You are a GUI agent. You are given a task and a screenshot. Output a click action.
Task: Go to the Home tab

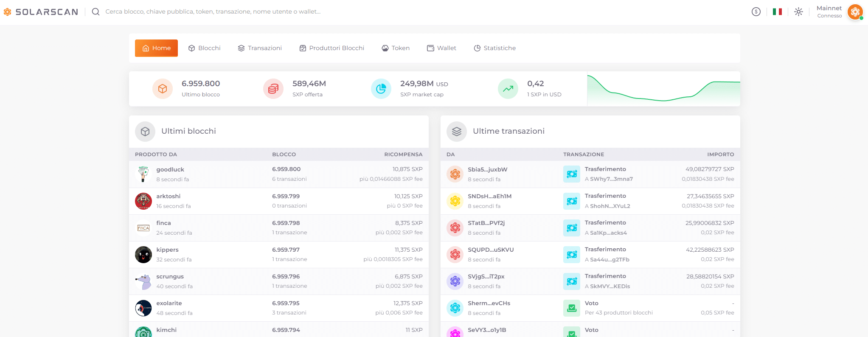click(156, 48)
